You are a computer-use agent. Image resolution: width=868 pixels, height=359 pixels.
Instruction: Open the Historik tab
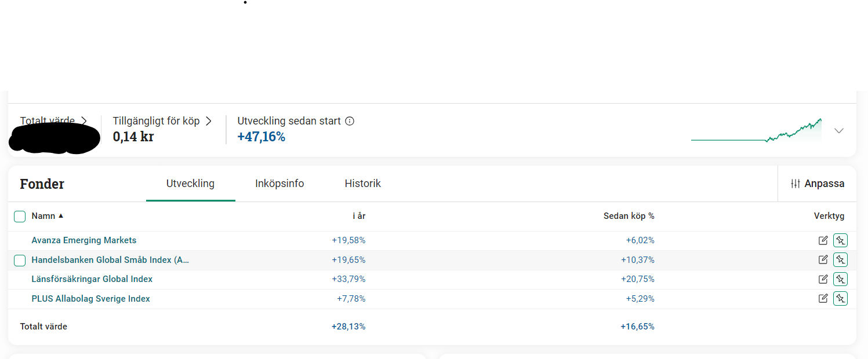pyautogui.click(x=362, y=184)
